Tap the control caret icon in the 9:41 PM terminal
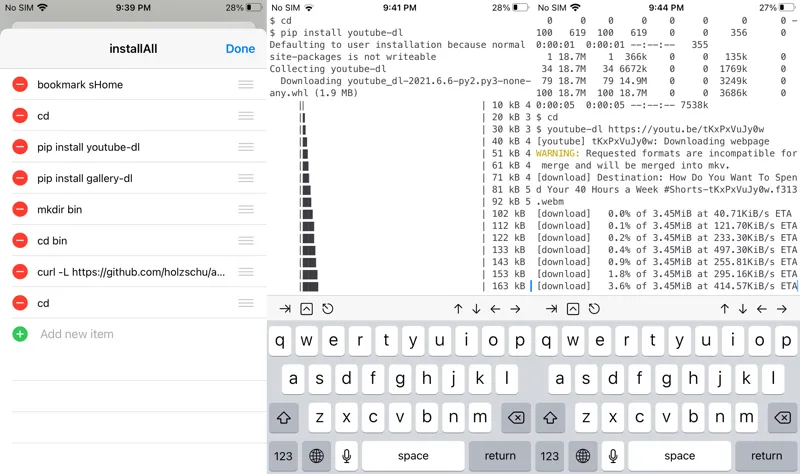 [x=307, y=309]
